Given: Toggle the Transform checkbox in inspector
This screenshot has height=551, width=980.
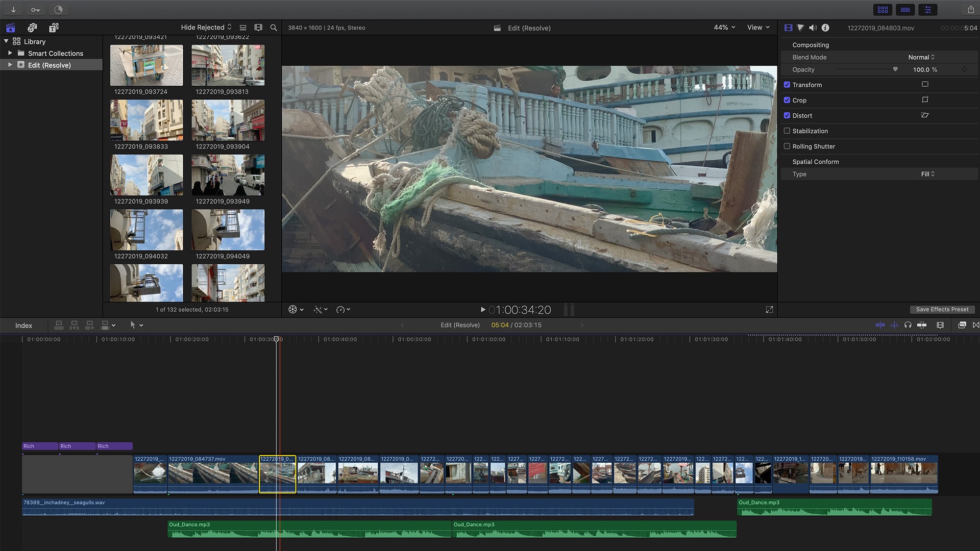Looking at the screenshot, I should pos(787,85).
